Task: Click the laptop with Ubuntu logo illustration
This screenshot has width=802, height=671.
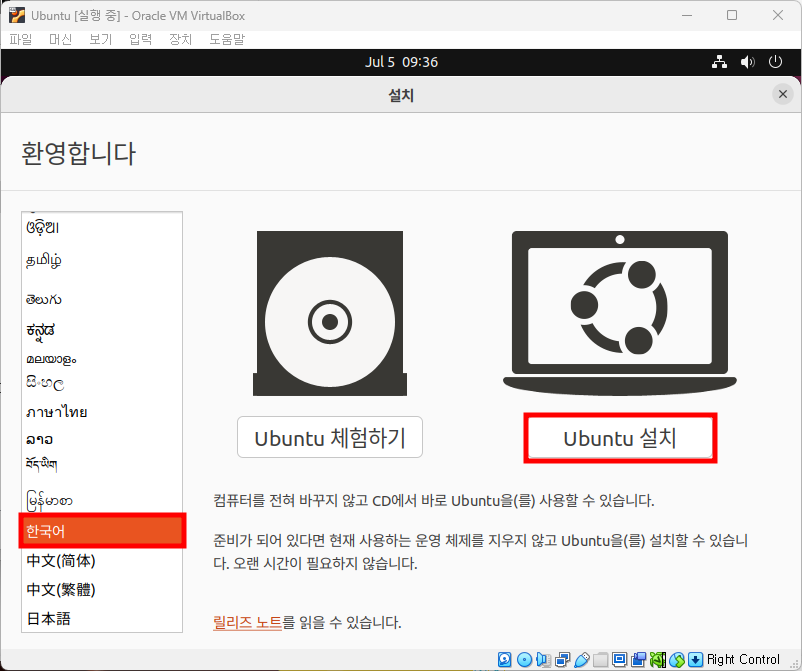Action: tap(620, 313)
